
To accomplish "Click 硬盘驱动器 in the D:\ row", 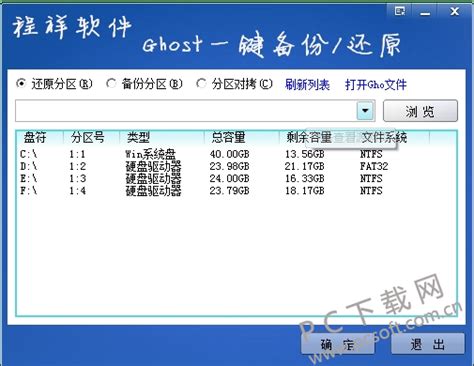I will (153, 166).
